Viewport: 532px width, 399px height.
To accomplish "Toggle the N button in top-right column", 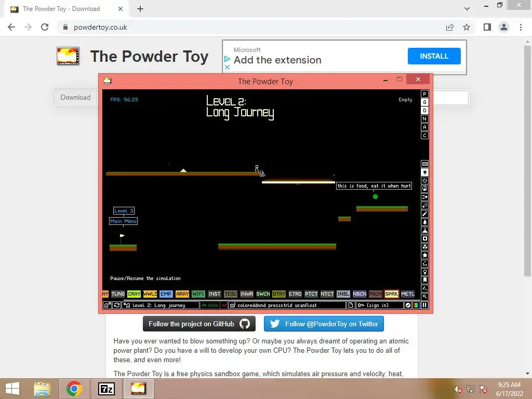I will (x=424, y=119).
